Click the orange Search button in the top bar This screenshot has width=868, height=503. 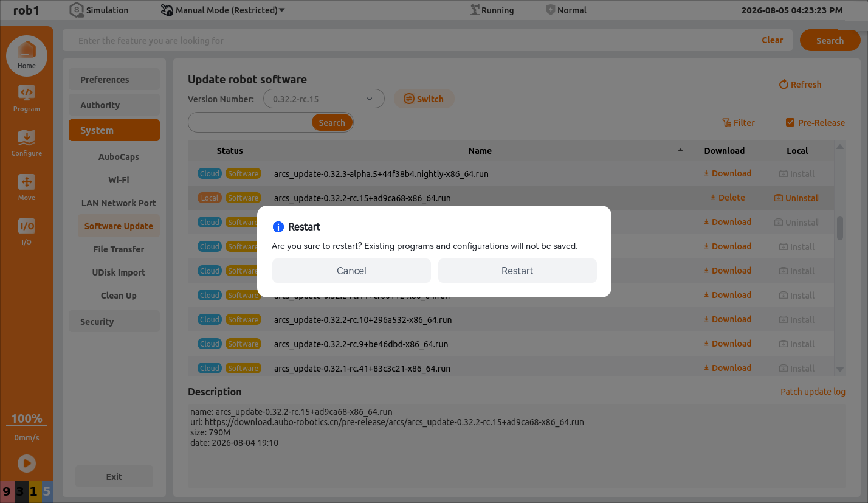pyautogui.click(x=830, y=41)
